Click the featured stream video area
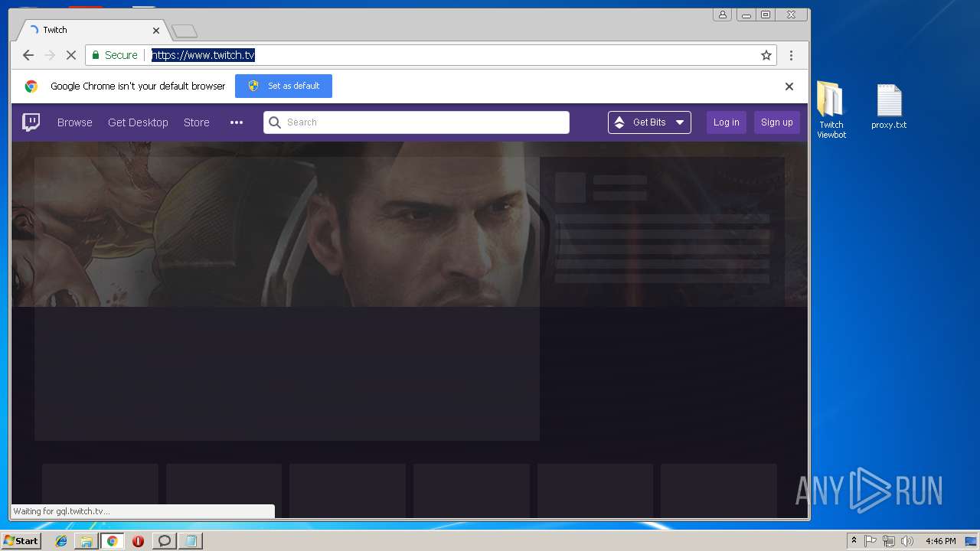Screen dimensions: 980x551 pos(287,299)
